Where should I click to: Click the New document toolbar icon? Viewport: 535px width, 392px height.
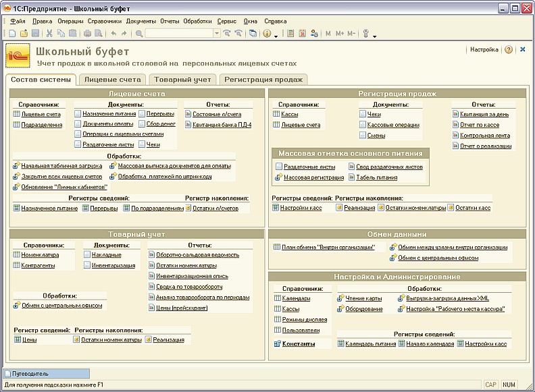13,33
